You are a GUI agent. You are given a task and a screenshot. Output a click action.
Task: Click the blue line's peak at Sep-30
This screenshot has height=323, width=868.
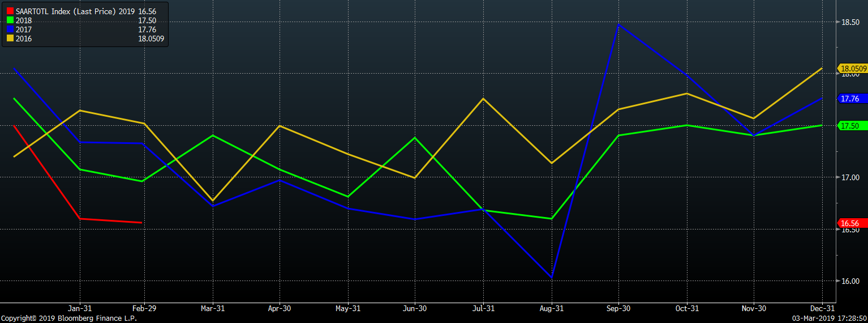point(618,24)
